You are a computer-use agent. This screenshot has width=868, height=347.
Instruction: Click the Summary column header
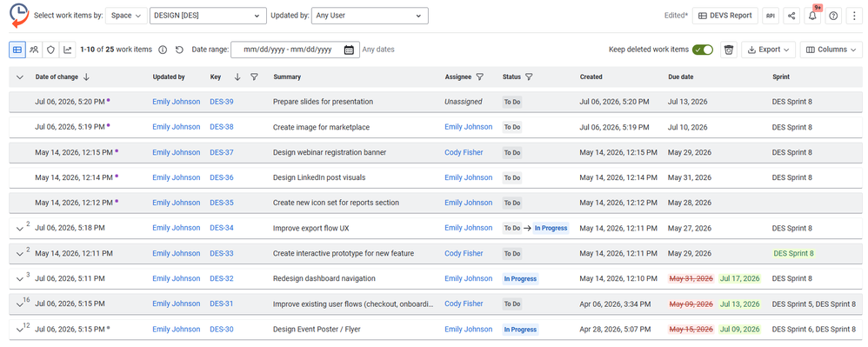point(287,77)
